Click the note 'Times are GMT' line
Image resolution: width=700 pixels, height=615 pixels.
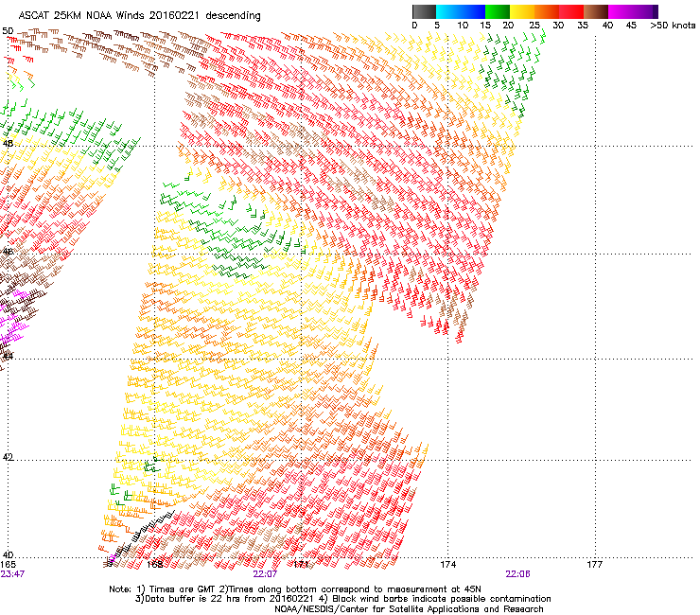point(295,589)
